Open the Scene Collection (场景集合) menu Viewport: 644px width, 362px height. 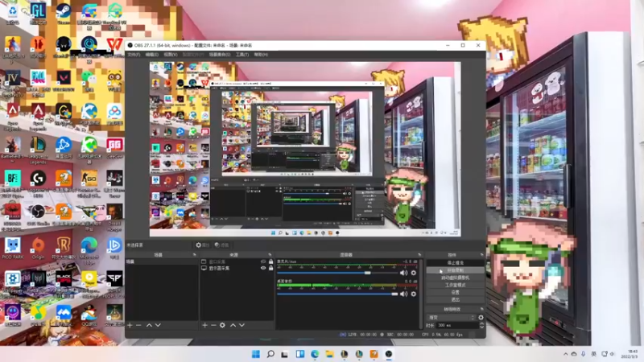(219, 55)
